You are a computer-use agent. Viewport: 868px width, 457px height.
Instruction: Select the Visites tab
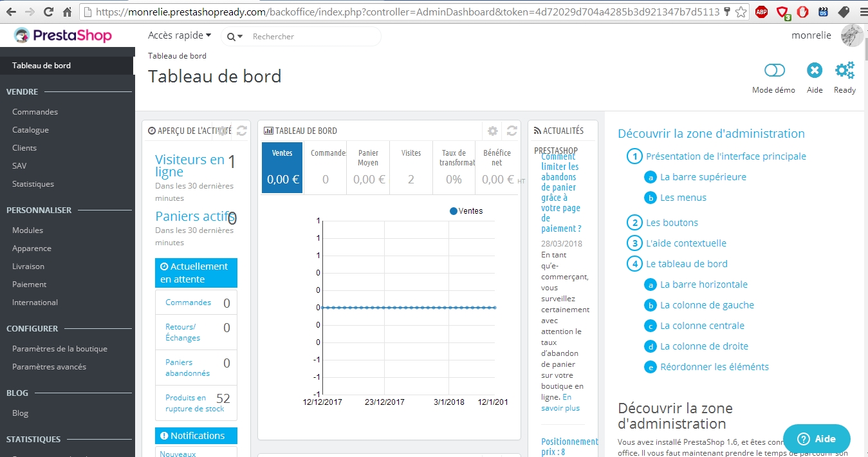coord(411,167)
